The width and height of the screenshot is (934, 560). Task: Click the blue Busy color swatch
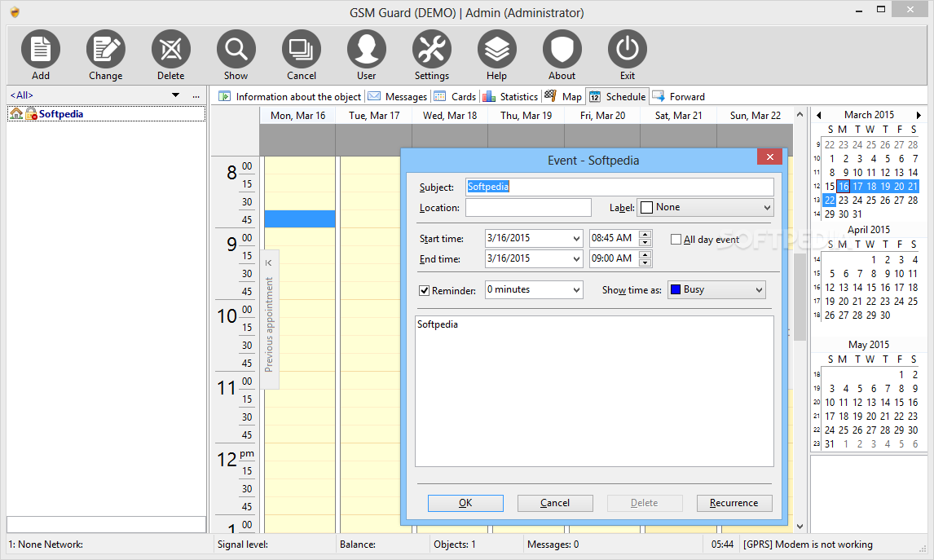click(676, 289)
